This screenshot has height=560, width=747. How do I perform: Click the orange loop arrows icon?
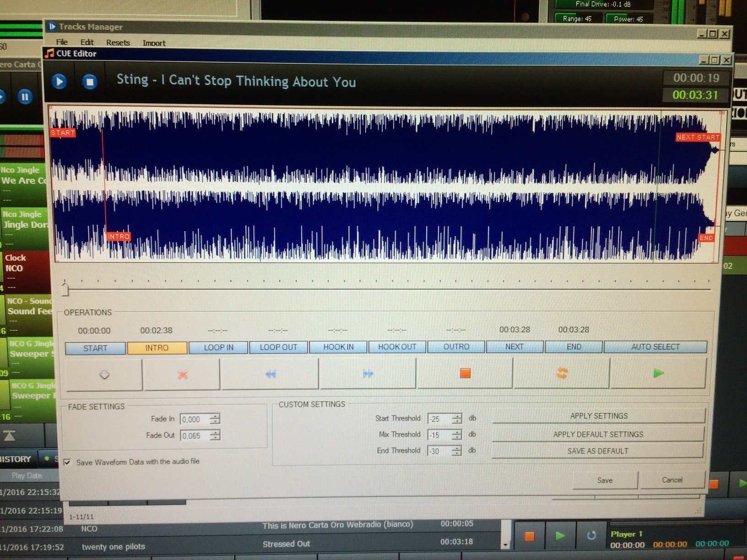click(562, 373)
